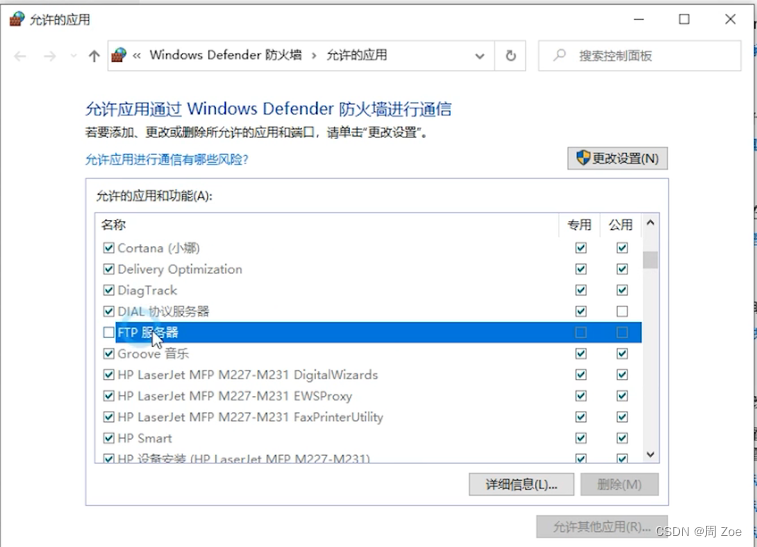Toggle 公用 checkbox for Cortana (小娜)
This screenshot has height=547, width=757.
coord(622,248)
